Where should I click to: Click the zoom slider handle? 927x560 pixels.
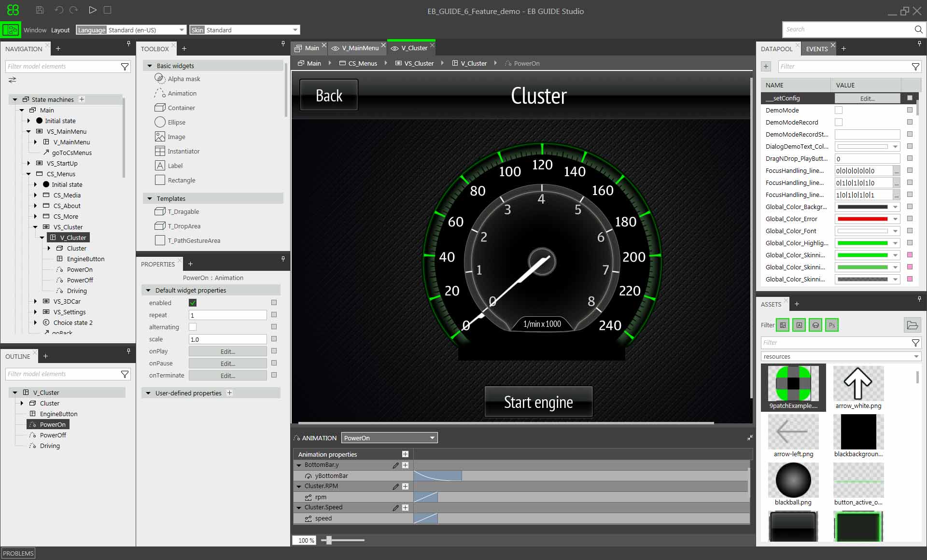coord(329,540)
